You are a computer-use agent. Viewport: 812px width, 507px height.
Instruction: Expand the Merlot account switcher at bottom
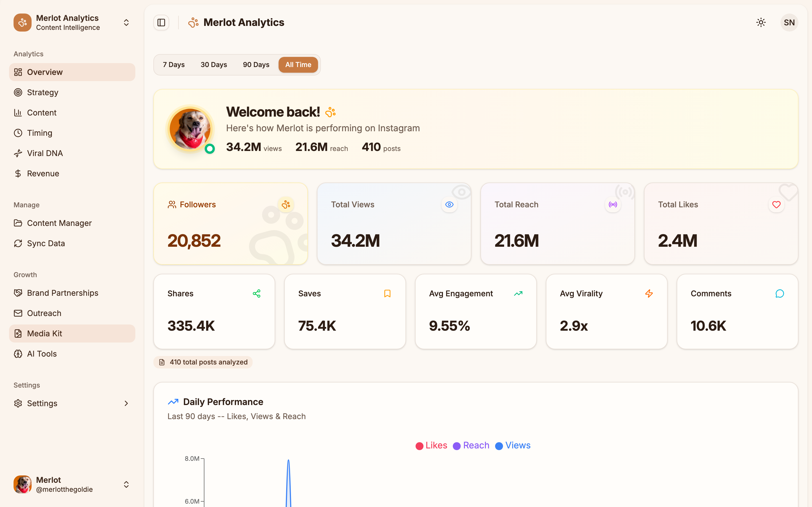click(x=127, y=484)
